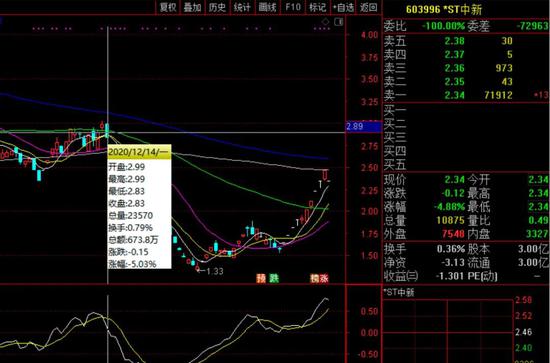Select the 1.33 low price label

tap(215, 271)
